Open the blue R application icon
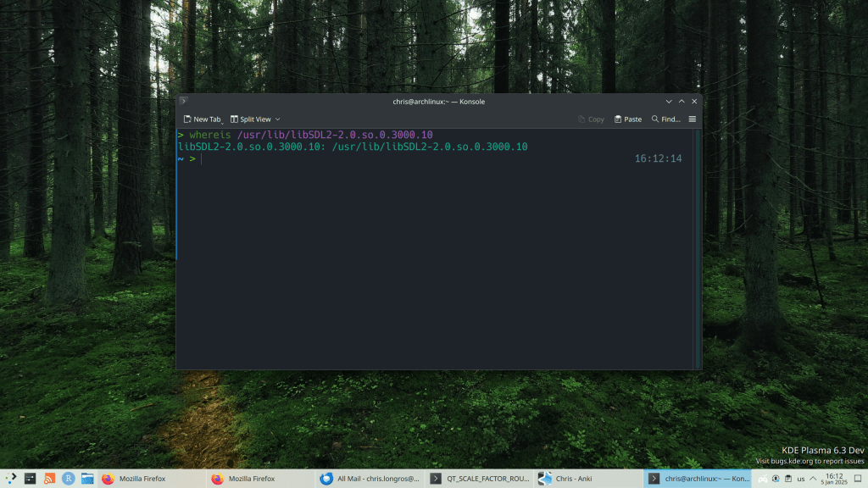The width and height of the screenshot is (868, 488). (69, 479)
